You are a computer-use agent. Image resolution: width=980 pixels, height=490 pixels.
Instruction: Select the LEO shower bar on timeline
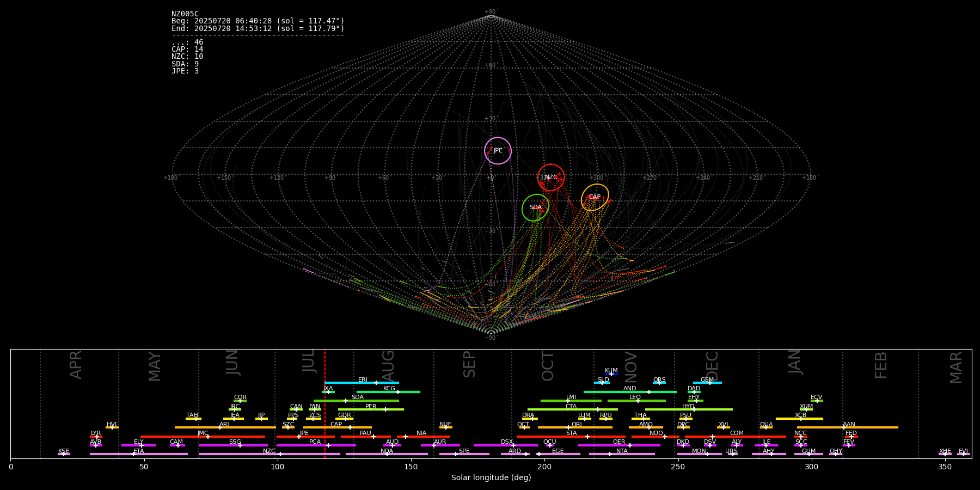tap(636, 401)
